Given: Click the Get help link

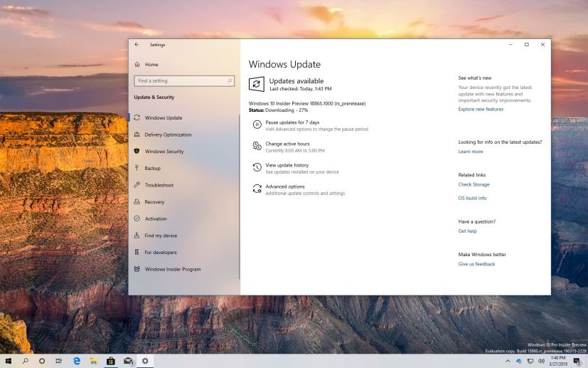Looking at the screenshot, I should tap(468, 231).
